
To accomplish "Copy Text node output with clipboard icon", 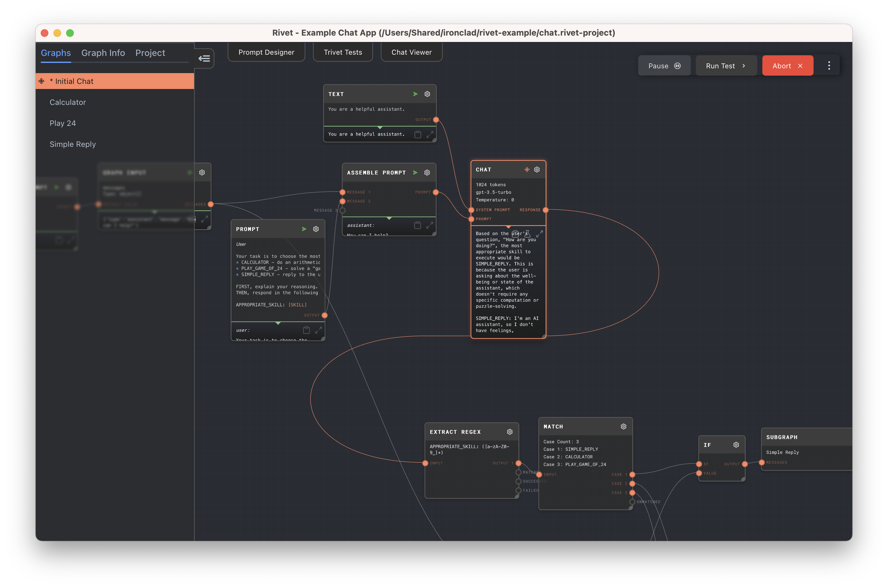I will coord(418,134).
